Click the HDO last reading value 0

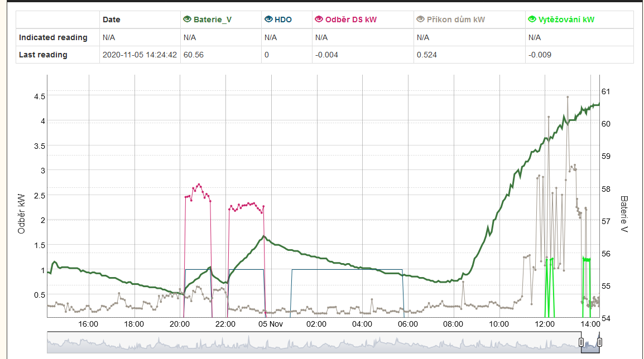point(267,55)
